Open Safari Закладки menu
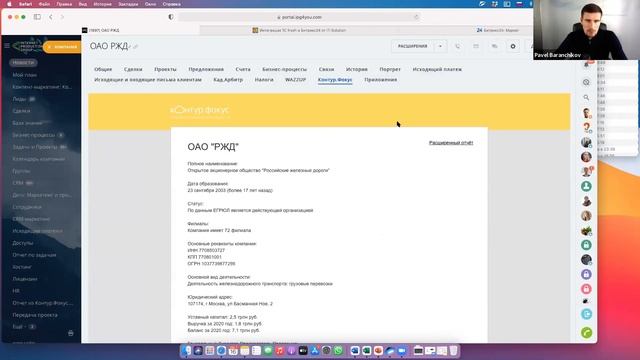640x360 pixels. (128, 4)
